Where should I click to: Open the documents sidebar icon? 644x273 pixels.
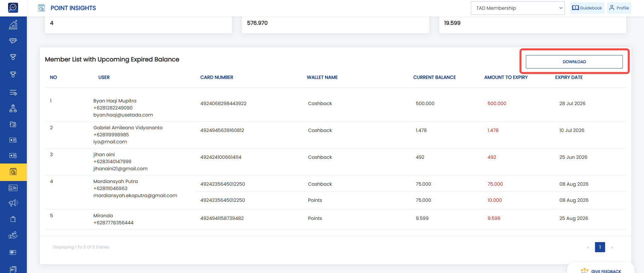(13, 269)
